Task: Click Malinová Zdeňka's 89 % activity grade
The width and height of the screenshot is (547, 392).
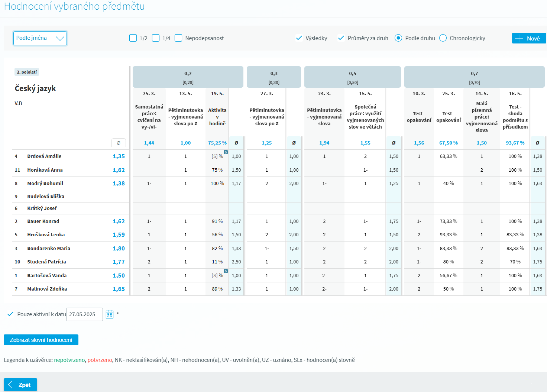Action: tap(217, 289)
